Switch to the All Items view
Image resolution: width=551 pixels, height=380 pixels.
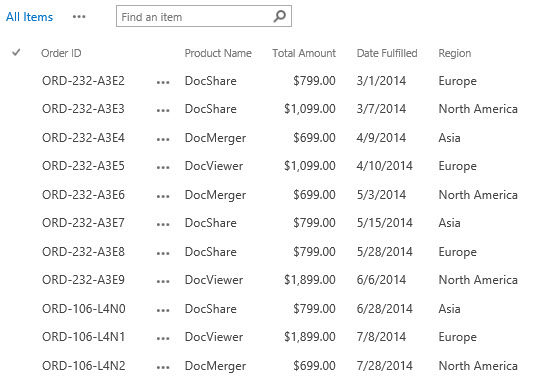pos(30,17)
